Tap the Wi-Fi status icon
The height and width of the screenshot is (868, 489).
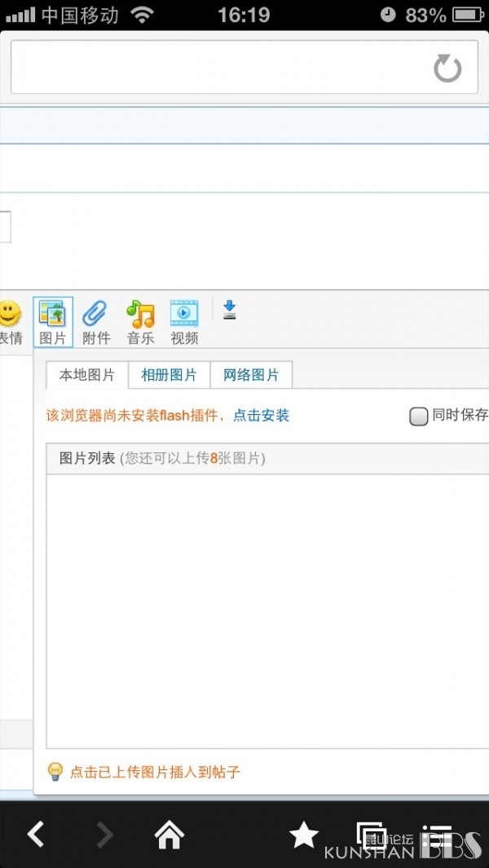[x=143, y=15]
